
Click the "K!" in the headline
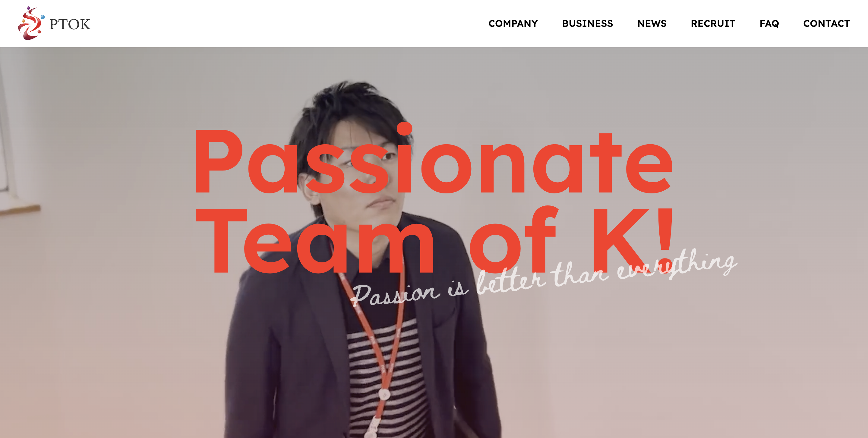(x=633, y=240)
